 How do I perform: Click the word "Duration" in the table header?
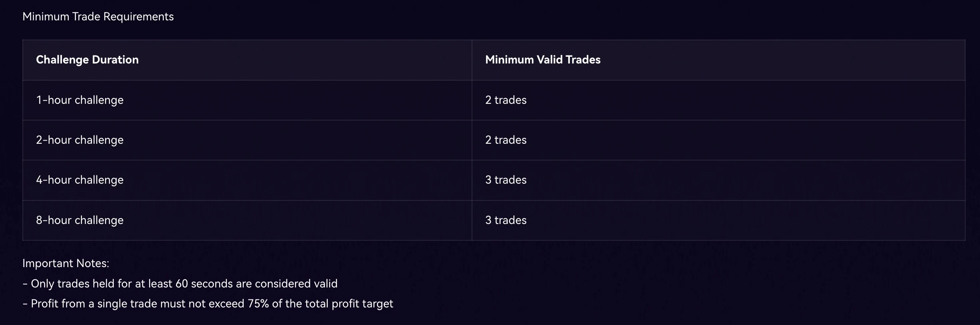coord(115,60)
